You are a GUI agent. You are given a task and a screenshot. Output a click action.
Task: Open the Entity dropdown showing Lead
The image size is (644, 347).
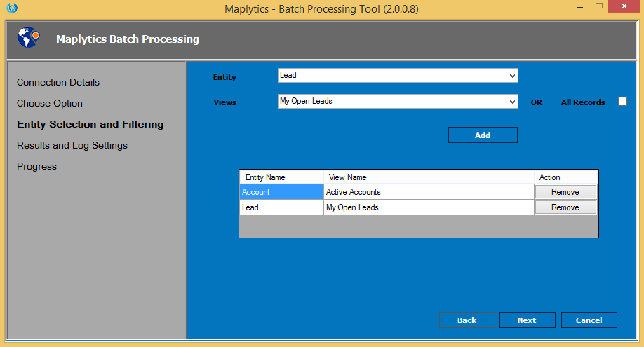pyautogui.click(x=397, y=76)
